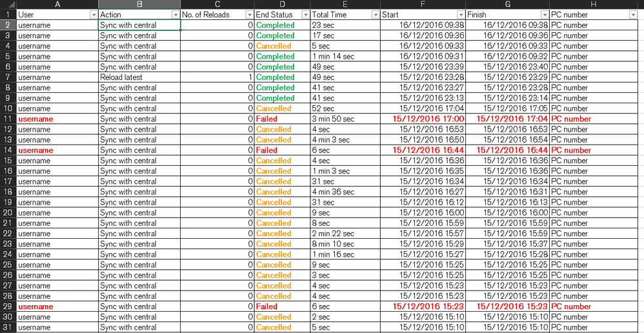Select column E header
Screen dimensions: 644x333
(x=345, y=5)
